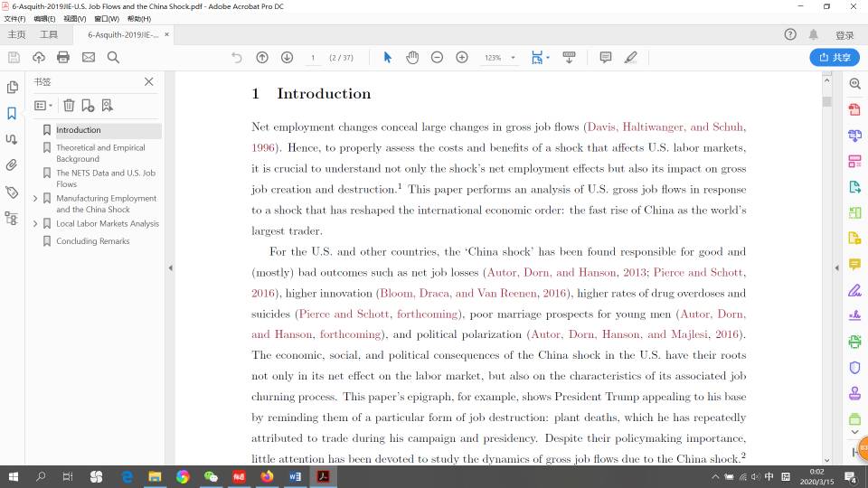Switch to the 工具 tab

pos(49,34)
